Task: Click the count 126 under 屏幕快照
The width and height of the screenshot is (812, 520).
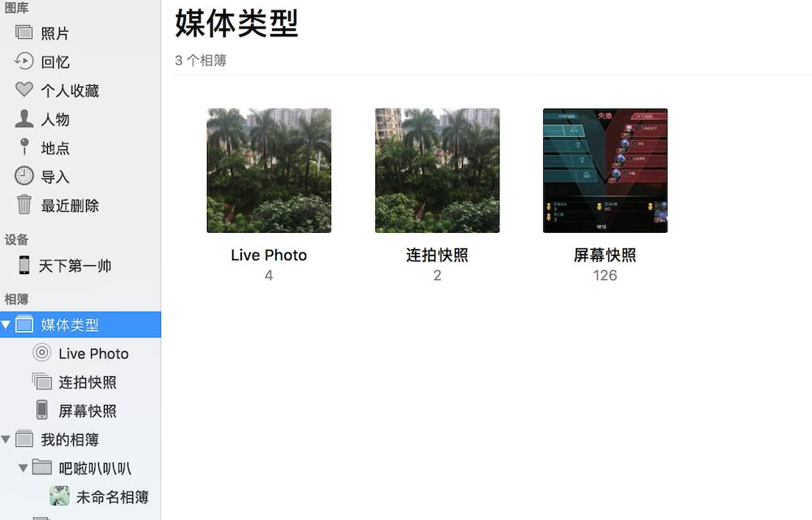Action: (x=605, y=275)
